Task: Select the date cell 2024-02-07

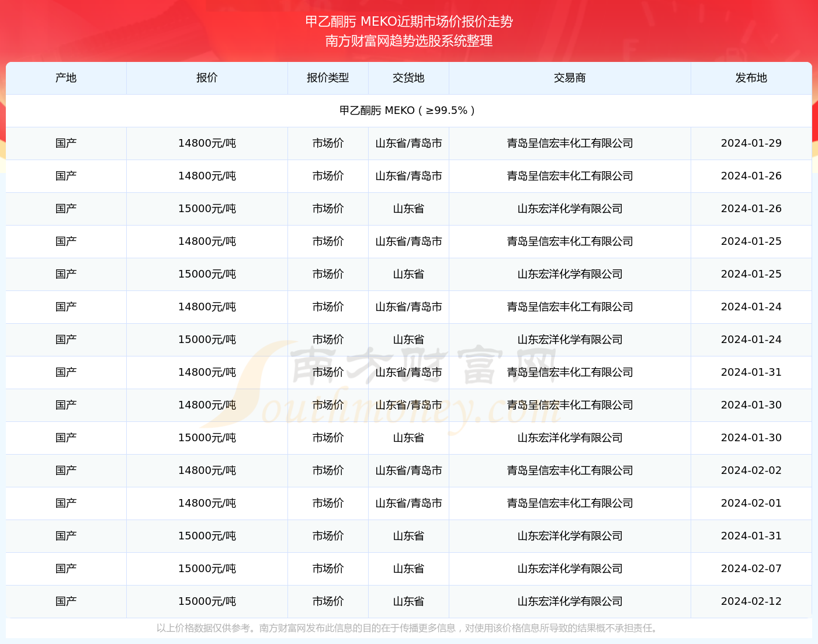Action: pyautogui.click(x=751, y=569)
